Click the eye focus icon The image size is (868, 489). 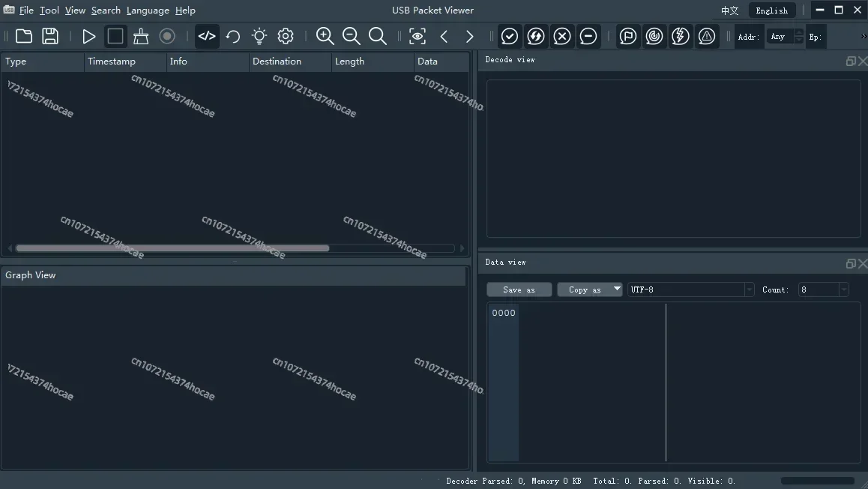point(418,37)
